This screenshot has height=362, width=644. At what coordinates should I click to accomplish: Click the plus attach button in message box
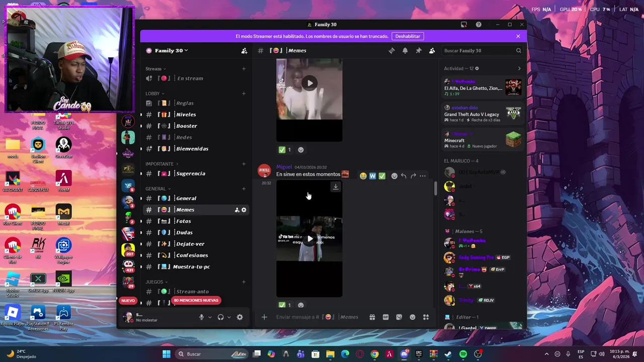[264, 317]
